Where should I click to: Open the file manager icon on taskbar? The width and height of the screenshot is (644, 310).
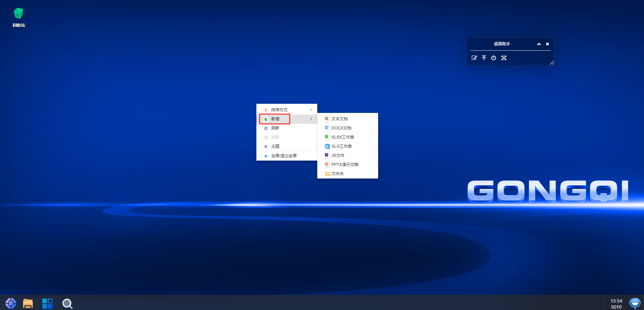pos(28,304)
